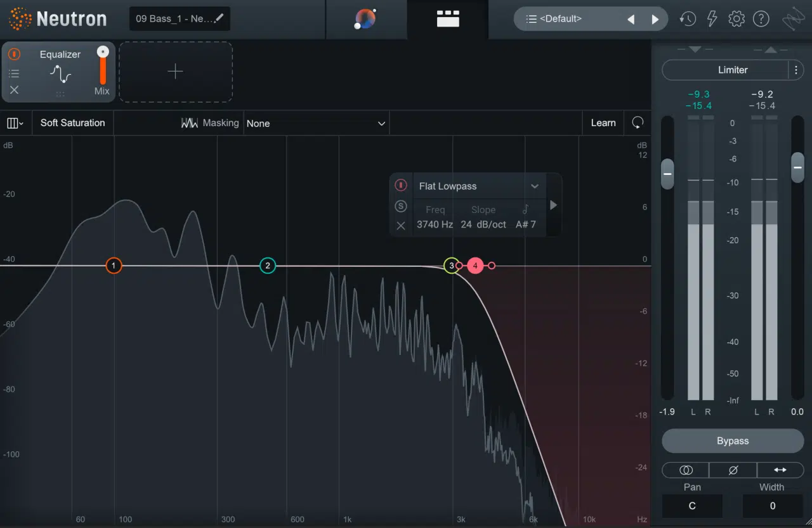
Task: Click the 3740 Hz frequency value
Action: coord(435,224)
